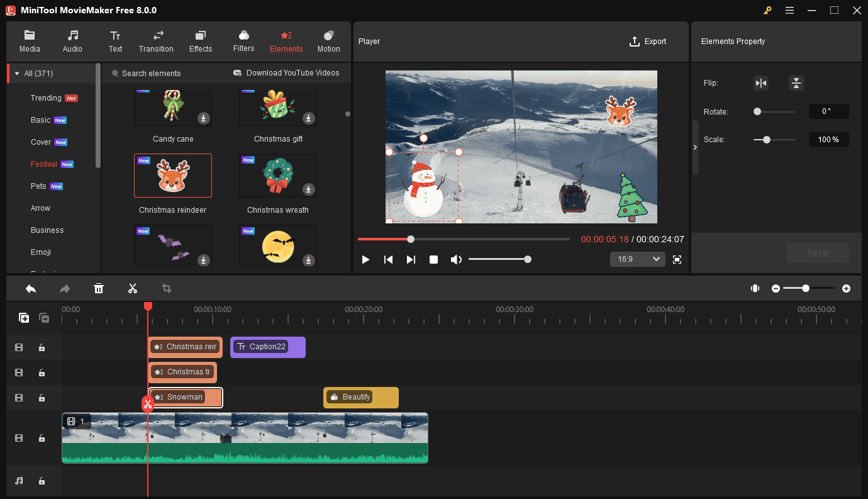868x499 pixels.
Task: Click the Redo arrow
Action: tap(65, 288)
